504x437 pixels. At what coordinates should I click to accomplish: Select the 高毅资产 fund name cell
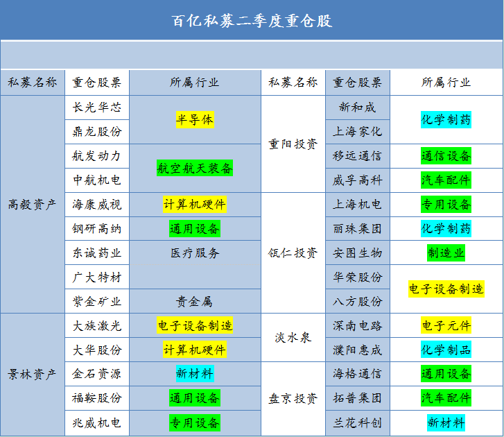coord(33,204)
